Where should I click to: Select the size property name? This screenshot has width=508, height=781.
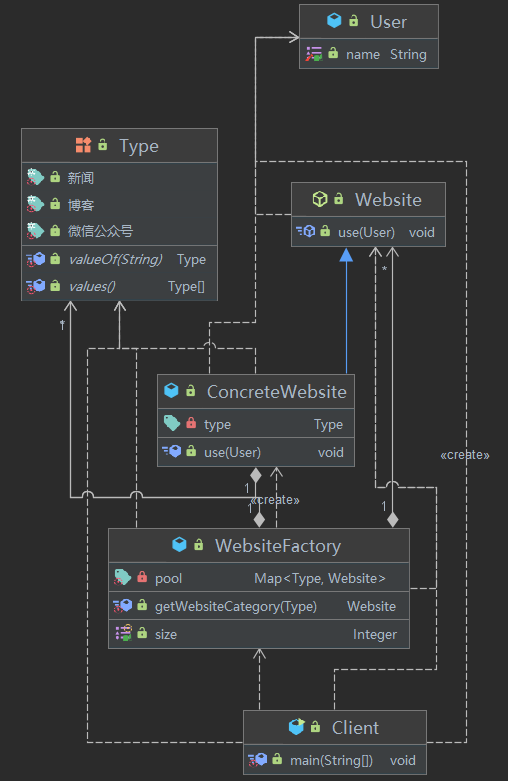[x=166, y=634]
